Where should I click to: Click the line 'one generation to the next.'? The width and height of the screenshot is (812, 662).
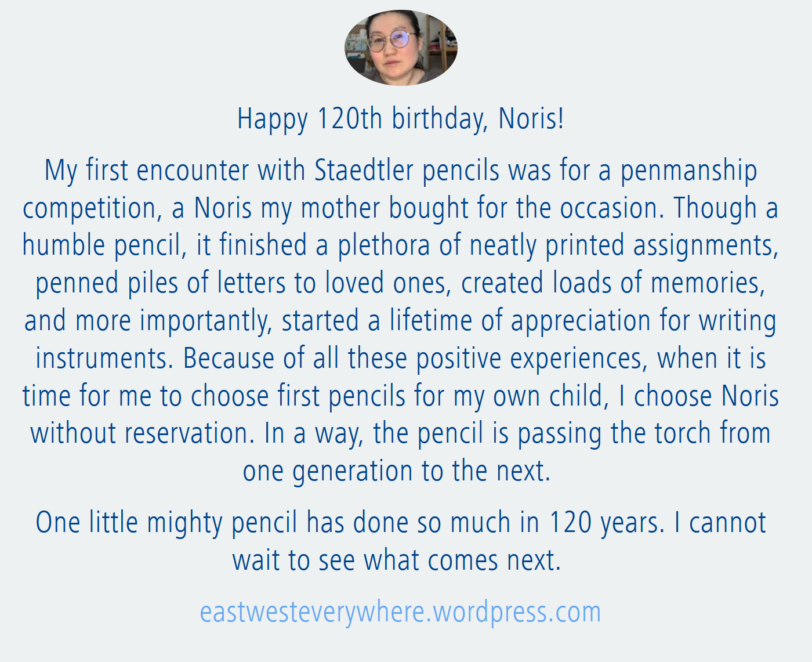[x=397, y=472]
